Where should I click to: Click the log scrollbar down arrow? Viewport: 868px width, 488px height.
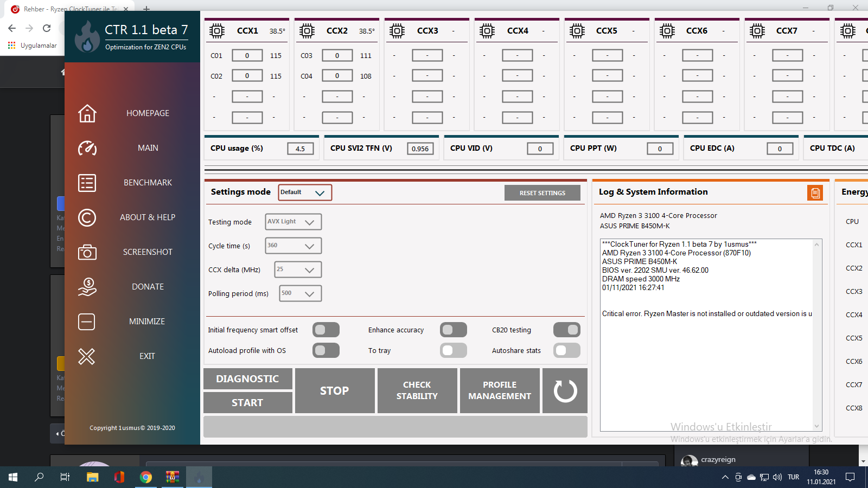(817, 426)
